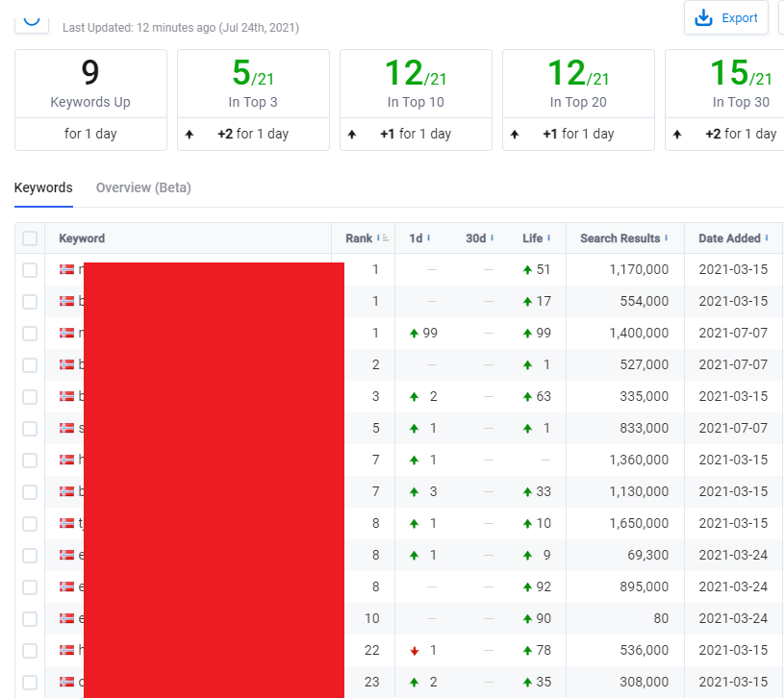Click the info icon beside Search Results header
The image size is (784, 698).
point(666,237)
